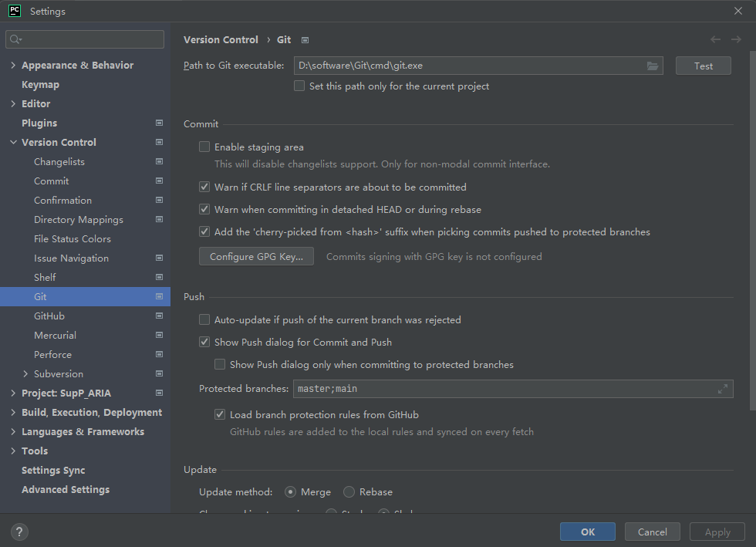
Task: Click the project icon next to Project: SupP_ARIA
Action: (x=159, y=393)
